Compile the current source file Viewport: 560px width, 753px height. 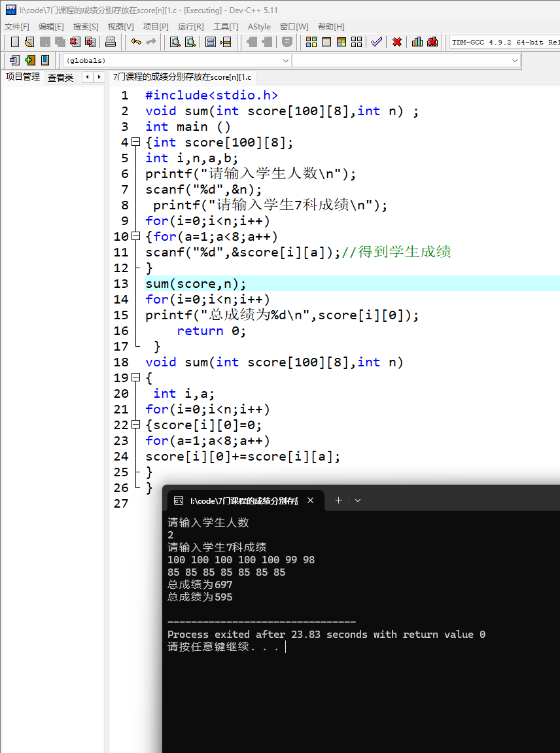click(x=311, y=42)
